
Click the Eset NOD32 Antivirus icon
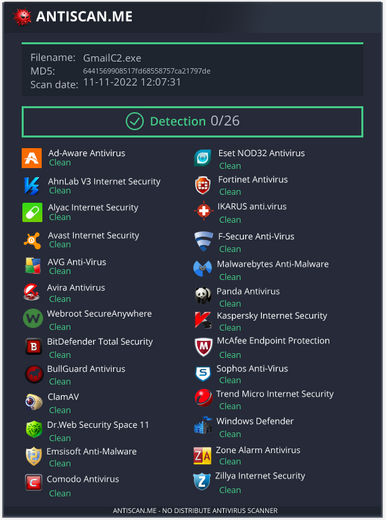pos(203,158)
